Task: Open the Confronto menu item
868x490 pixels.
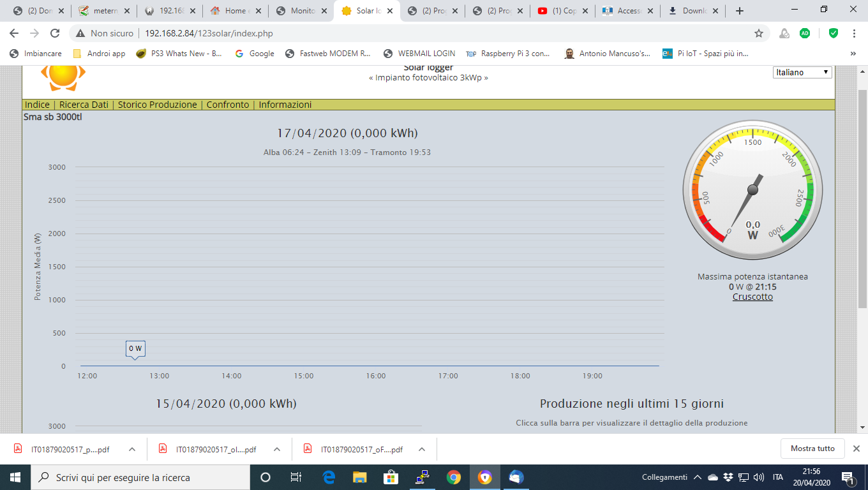Action: click(x=228, y=105)
